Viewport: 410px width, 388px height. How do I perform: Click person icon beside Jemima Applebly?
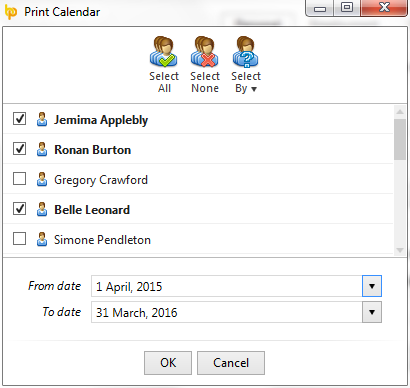(x=42, y=119)
